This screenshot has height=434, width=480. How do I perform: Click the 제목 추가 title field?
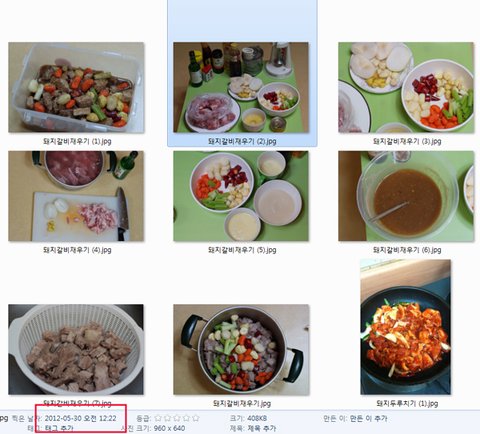point(261,428)
